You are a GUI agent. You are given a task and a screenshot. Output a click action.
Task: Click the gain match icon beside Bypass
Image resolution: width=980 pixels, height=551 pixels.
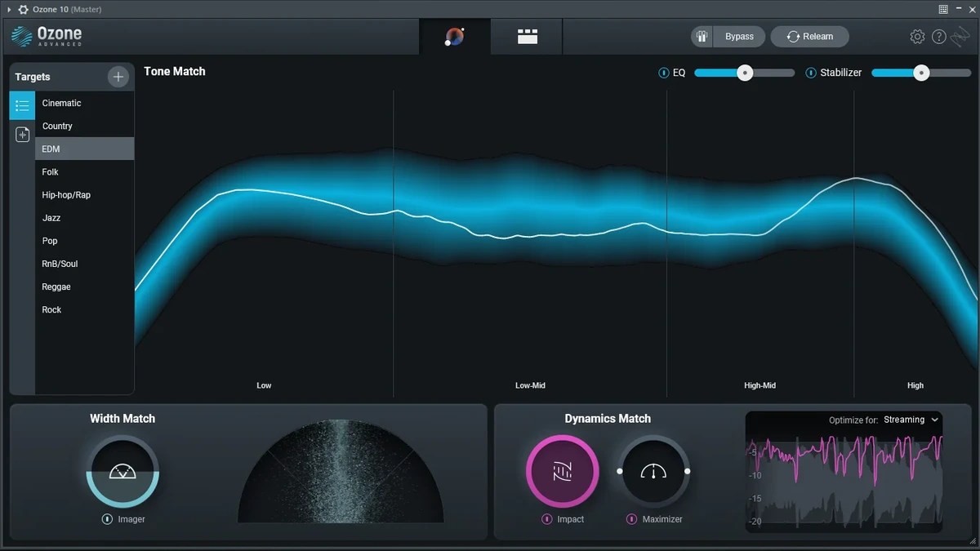coord(702,37)
